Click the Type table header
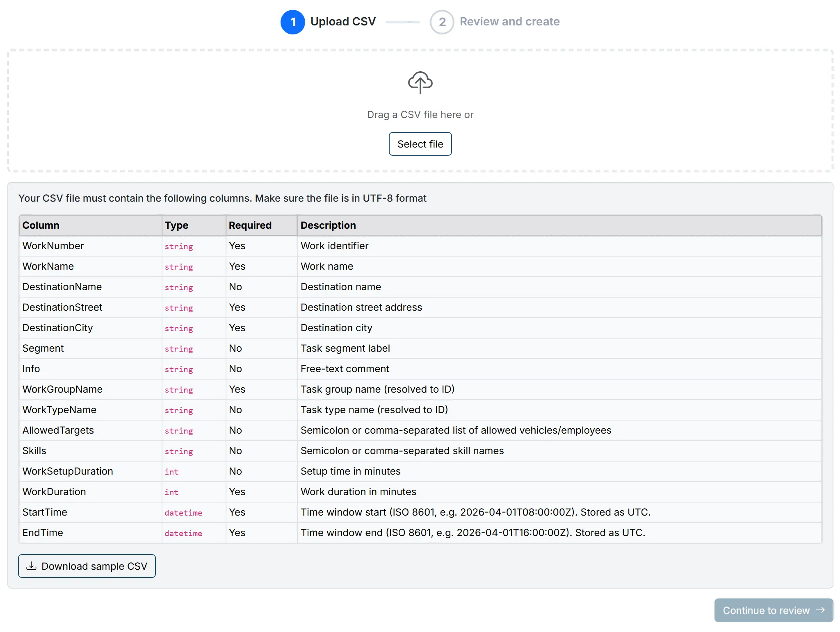This screenshot has height=632, width=840. [194, 225]
